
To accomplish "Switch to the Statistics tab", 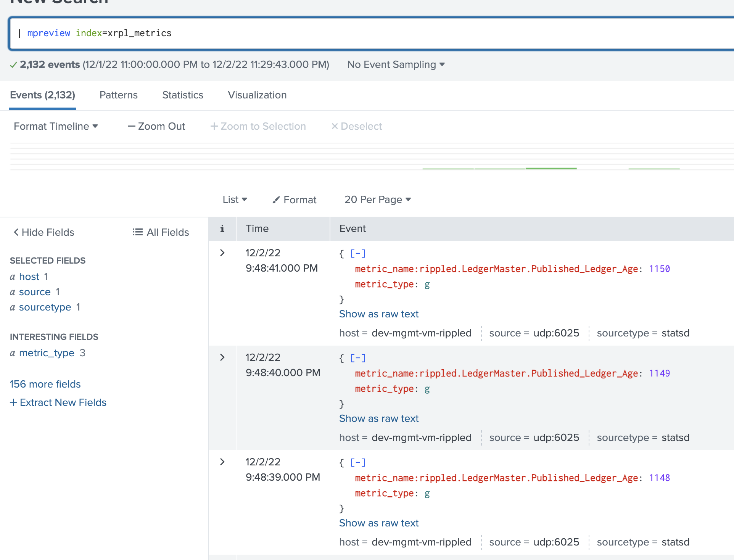I will (x=182, y=95).
